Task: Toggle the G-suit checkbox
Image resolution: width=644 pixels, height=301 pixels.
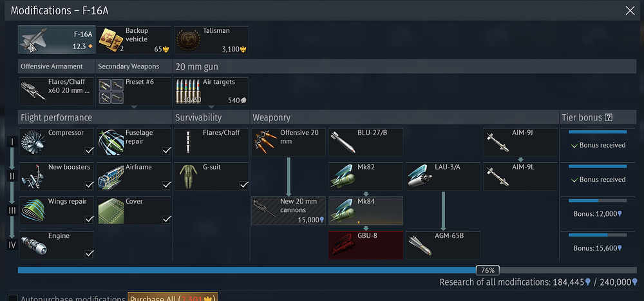Action: click(243, 185)
